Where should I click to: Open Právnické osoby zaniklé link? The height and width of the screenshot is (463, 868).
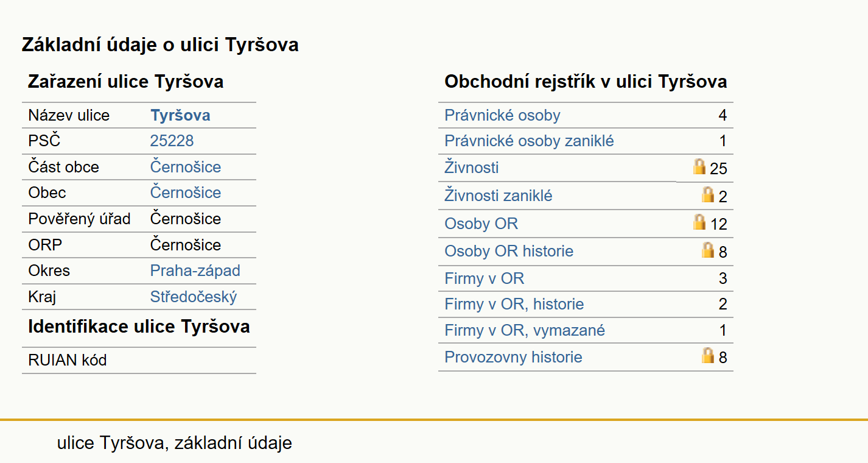(x=529, y=141)
